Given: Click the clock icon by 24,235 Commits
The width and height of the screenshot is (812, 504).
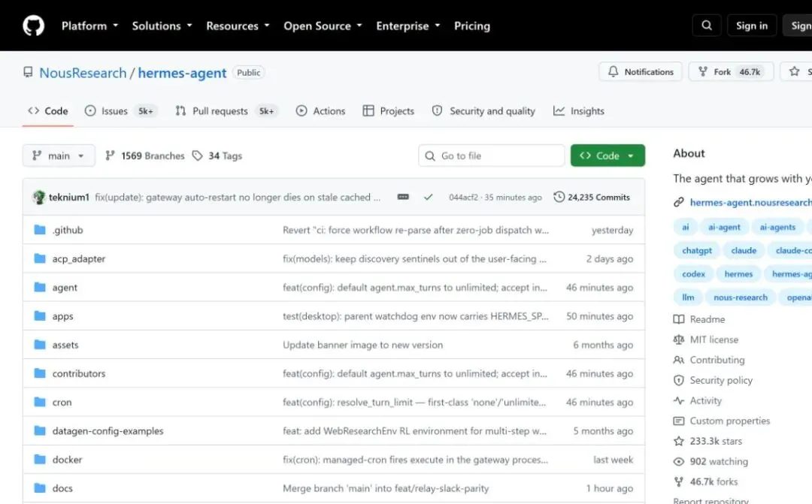Looking at the screenshot, I should click(559, 197).
